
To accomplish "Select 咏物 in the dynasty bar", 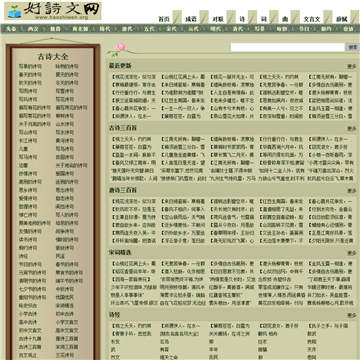I will [x=282, y=29].
